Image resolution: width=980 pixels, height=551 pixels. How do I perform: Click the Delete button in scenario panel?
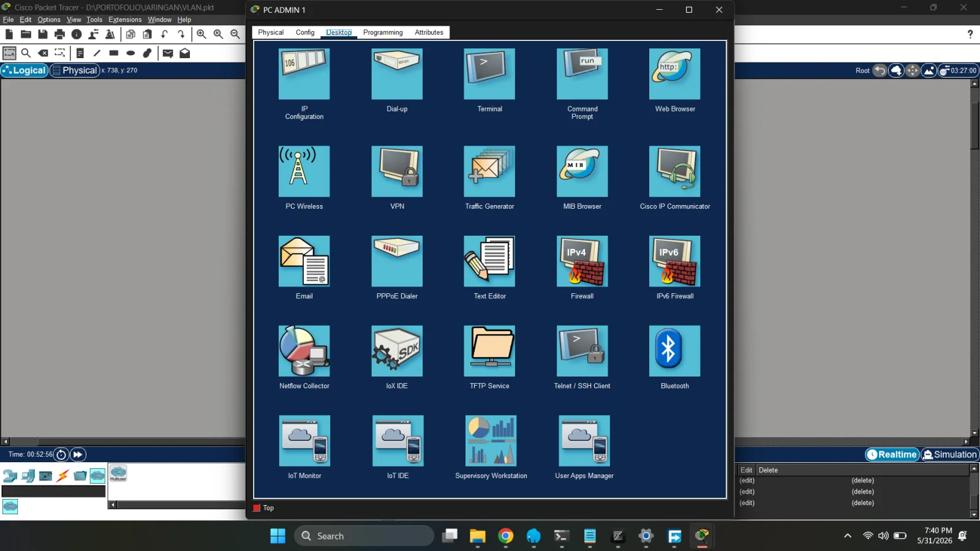(x=768, y=470)
